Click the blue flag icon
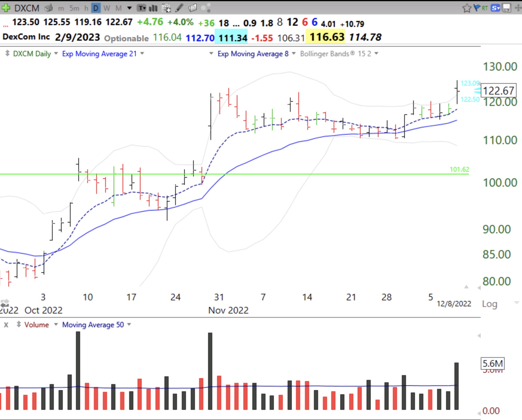This screenshot has width=522, height=420. (477, 8)
